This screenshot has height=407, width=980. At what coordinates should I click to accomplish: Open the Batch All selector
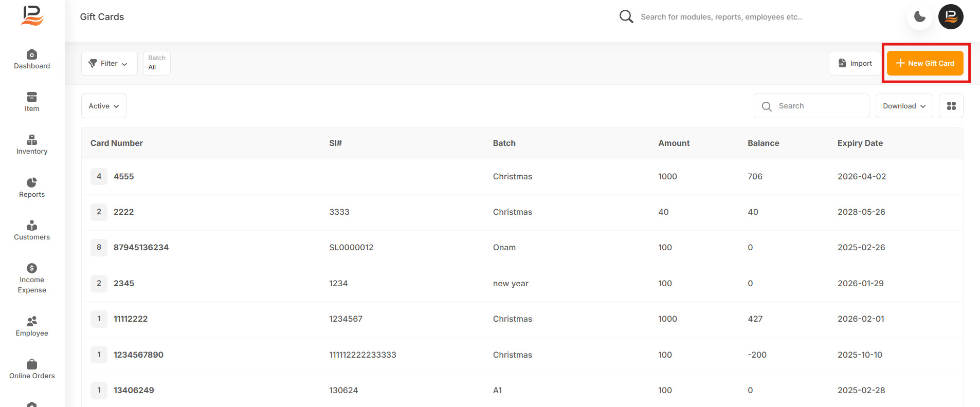tap(156, 63)
